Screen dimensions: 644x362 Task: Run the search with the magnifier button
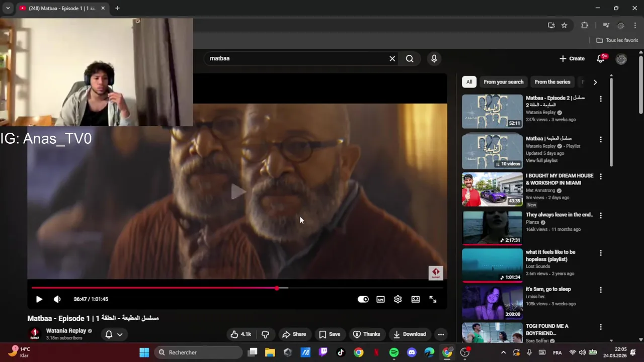(x=410, y=59)
